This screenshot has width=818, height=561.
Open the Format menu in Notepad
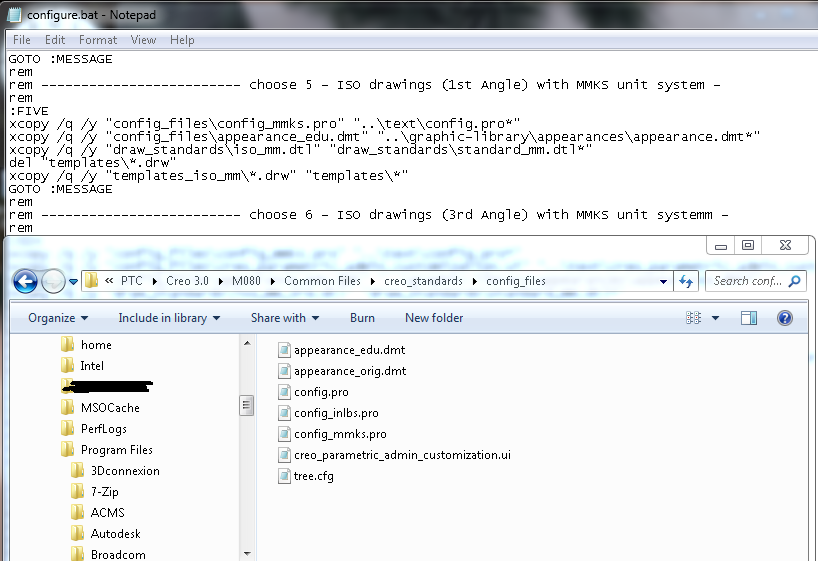tap(98, 40)
